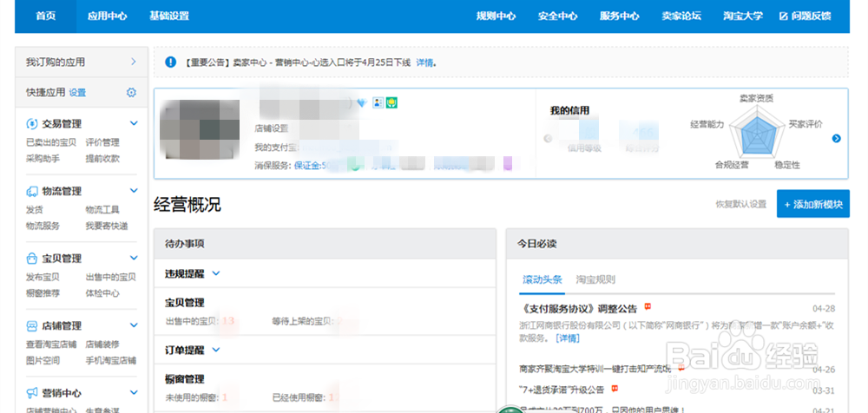Open 查看淘宝店铺 in sidebar

click(51, 344)
